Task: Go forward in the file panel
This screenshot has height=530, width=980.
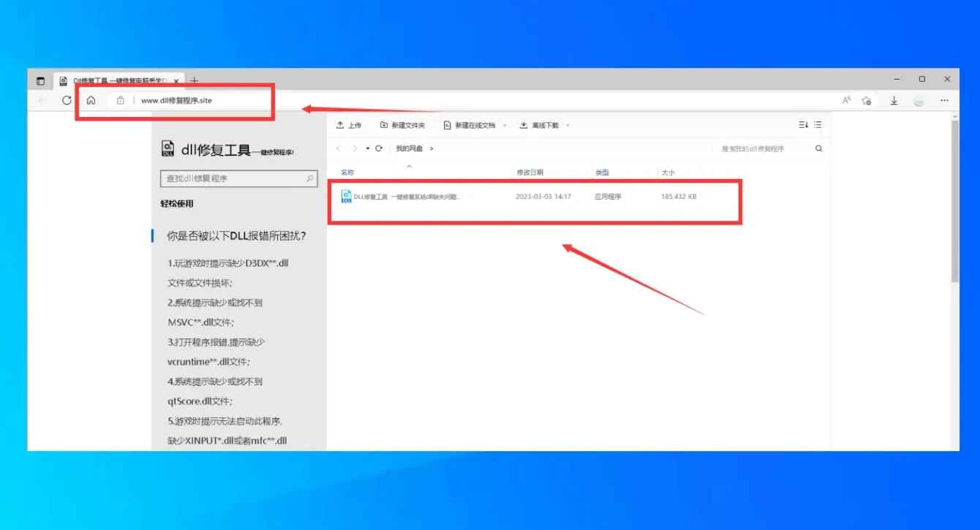Action: coord(355,148)
